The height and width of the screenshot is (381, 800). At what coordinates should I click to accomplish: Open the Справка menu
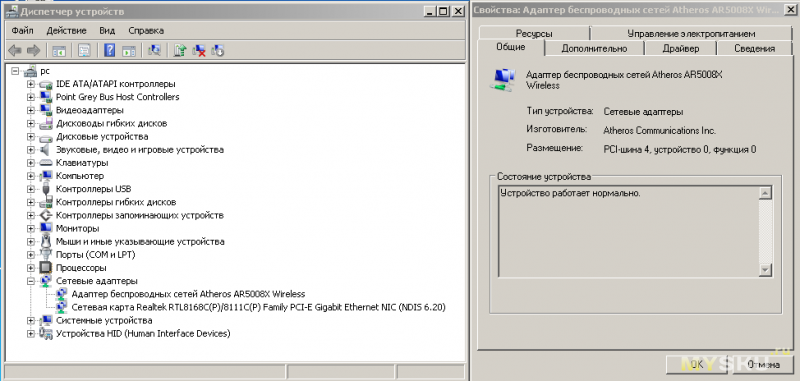tap(146, 31)
